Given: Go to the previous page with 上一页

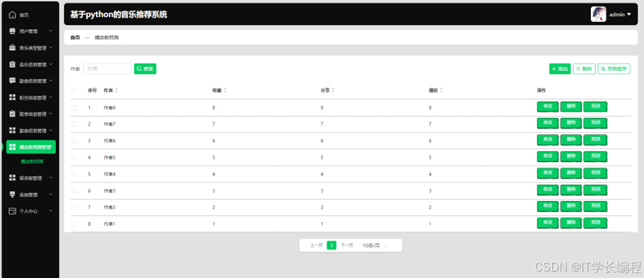Looking at the screenshot, I should coord(316,245).
